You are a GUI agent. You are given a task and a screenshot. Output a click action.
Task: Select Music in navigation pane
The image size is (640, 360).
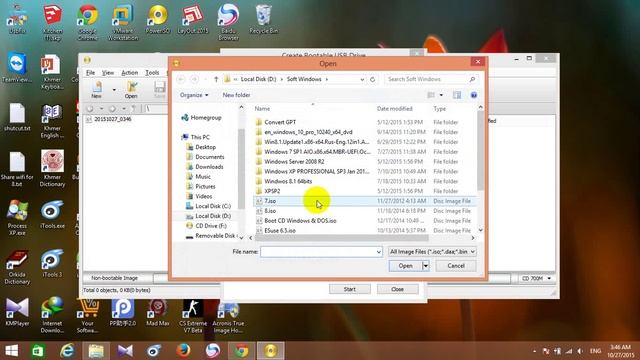tap(198, 176)
